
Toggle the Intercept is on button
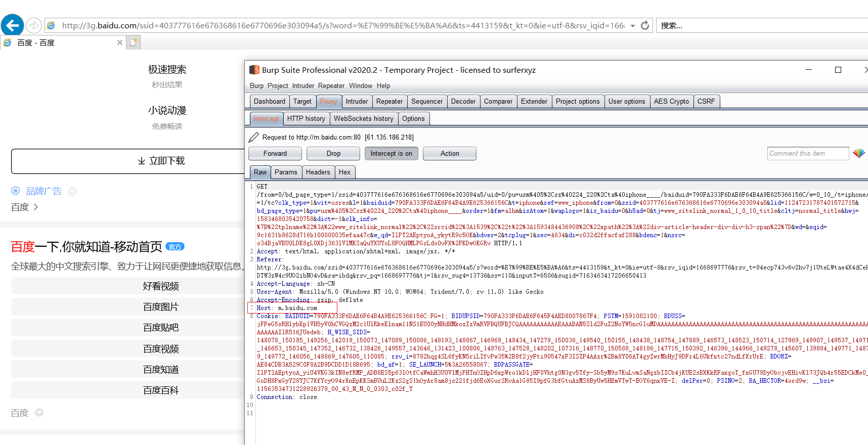pyautogui.click(x=392, y=154)
